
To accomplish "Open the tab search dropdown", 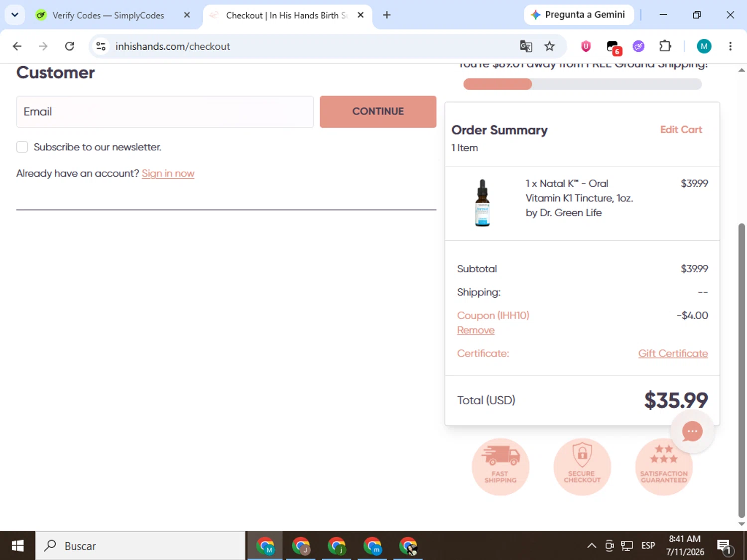I will tap(14, 15).
